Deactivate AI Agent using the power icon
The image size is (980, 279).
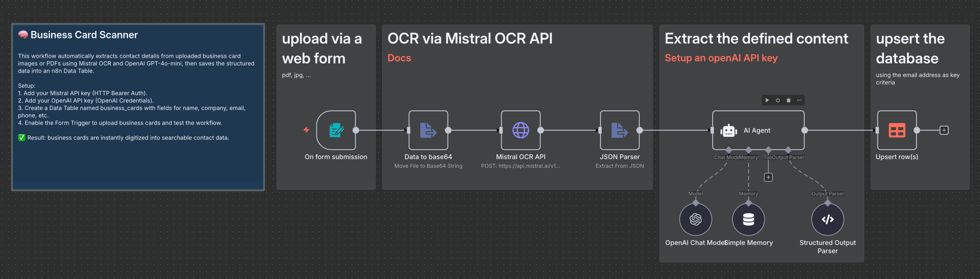778,100
